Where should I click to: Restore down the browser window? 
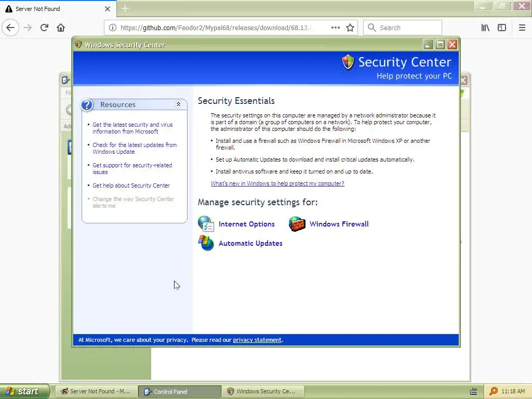[502, 6]
